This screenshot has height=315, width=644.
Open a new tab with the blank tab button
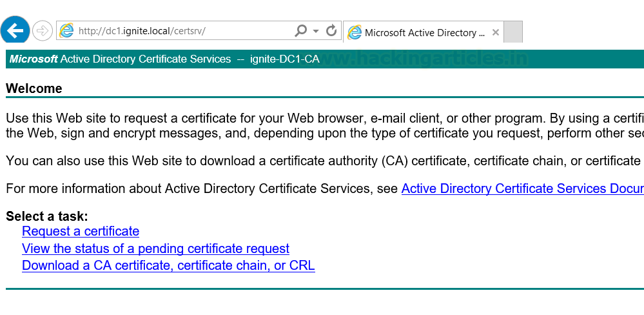[513, 32]
